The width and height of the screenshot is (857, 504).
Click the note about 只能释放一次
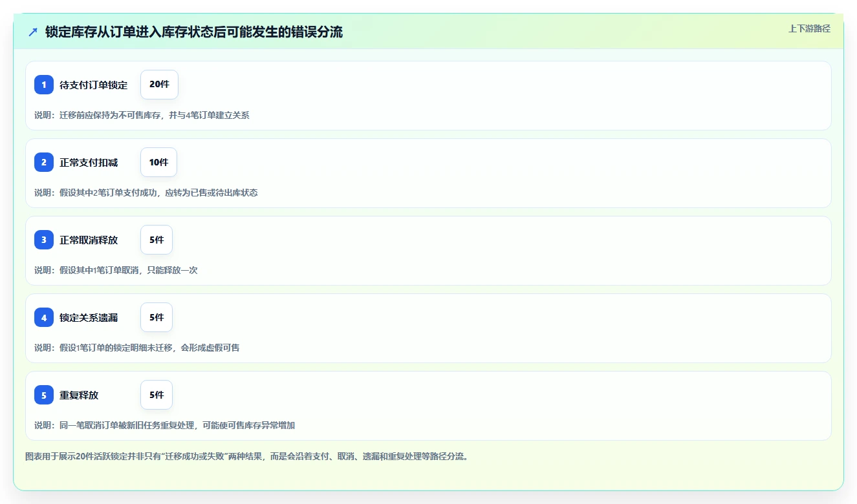[116, 270]
